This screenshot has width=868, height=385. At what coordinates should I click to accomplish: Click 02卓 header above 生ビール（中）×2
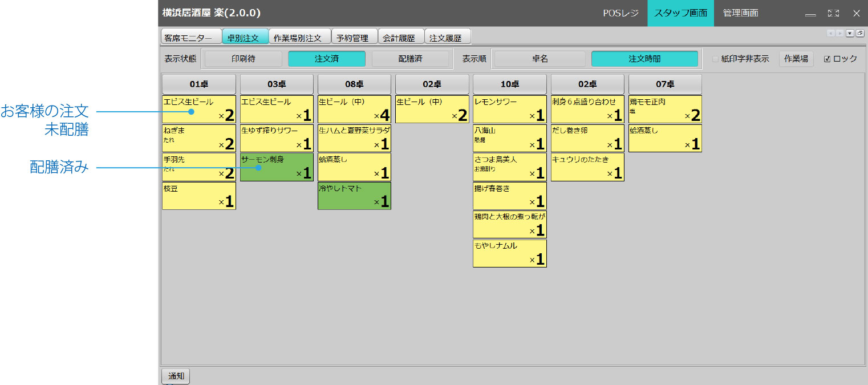tap(432, 84)
